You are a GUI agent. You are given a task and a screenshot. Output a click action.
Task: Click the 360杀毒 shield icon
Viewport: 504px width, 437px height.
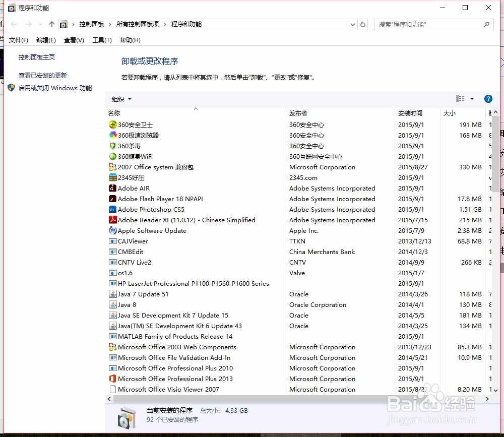coord(112,146)
